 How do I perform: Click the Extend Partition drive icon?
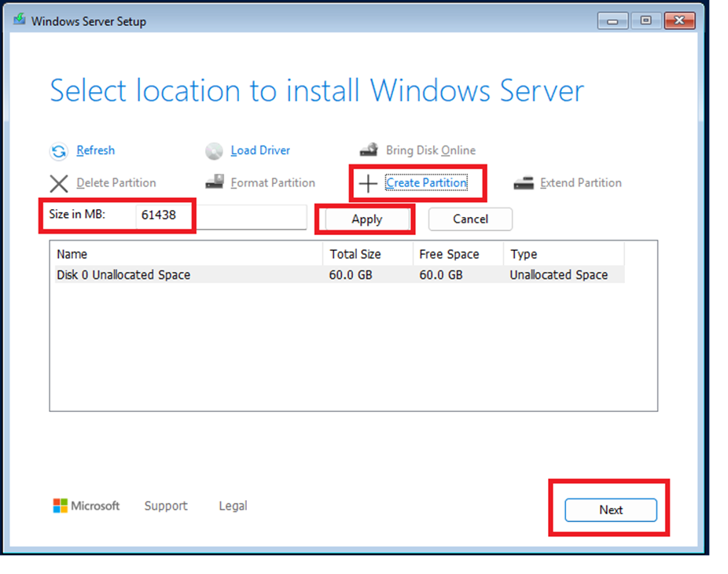[x=524, y=183]
